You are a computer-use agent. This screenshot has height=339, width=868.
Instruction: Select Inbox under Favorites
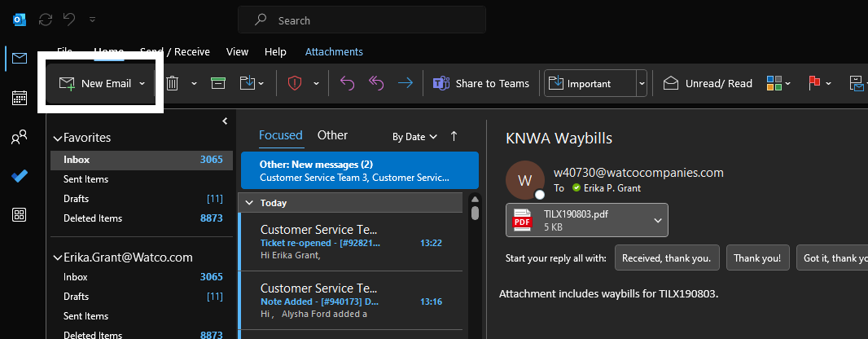click(142, 160)
